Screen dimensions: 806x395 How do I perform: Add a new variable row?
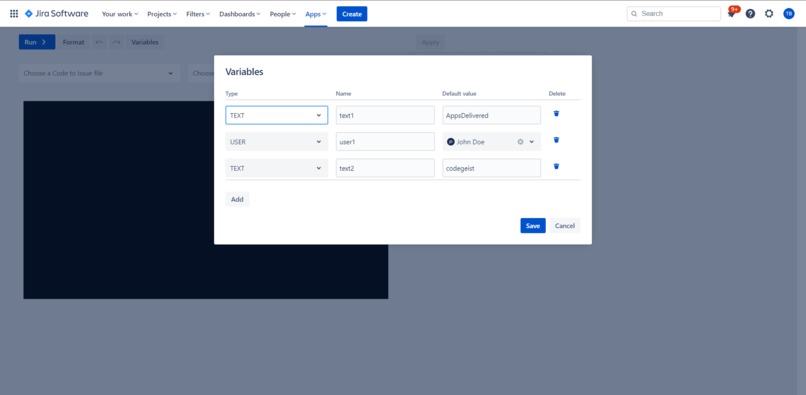[237, 200]
